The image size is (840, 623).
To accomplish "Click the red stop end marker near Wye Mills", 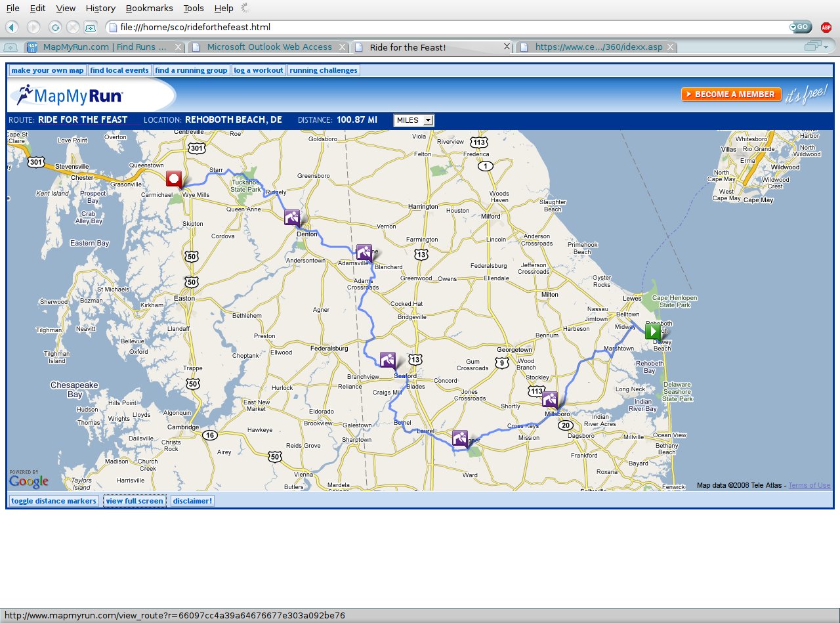I will pyautogui.click(x=174, y=179).
